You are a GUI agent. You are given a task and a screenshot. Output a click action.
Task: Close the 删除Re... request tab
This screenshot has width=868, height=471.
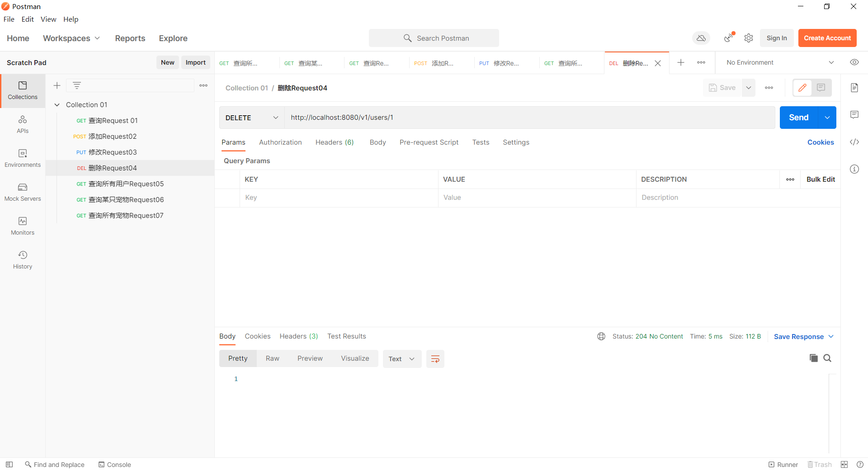coord(658,63)
